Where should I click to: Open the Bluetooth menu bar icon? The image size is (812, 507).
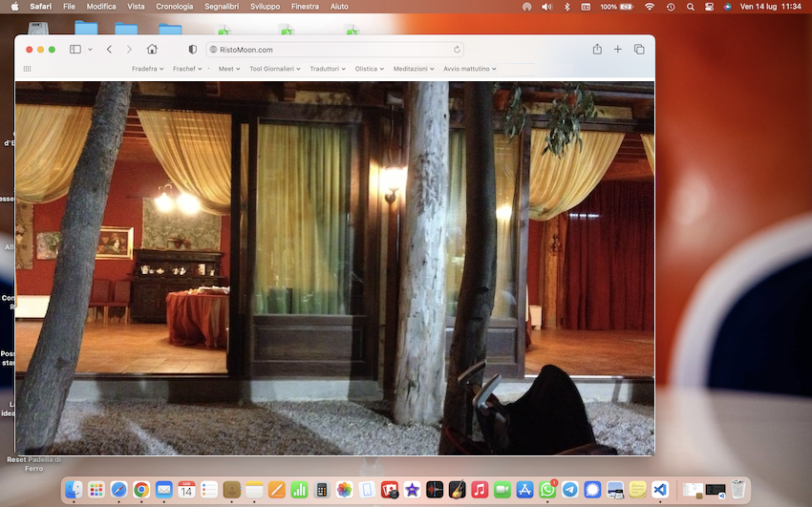click(567, 7)
